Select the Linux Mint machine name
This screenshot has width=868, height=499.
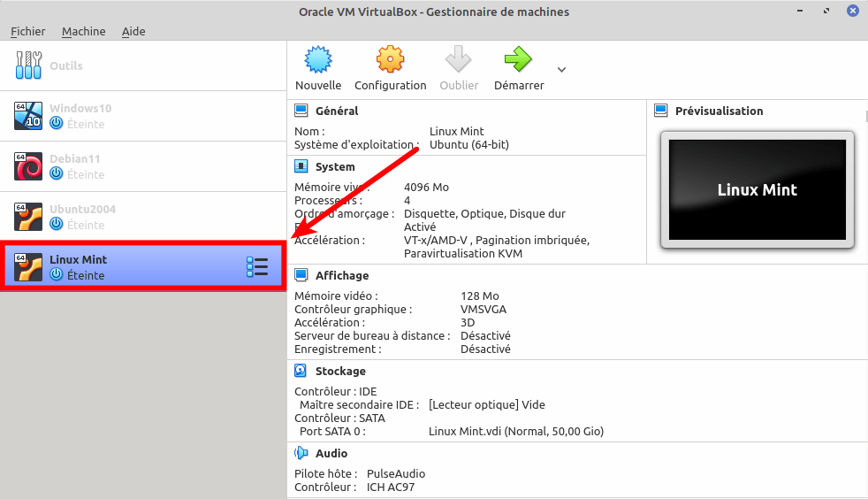pyautogui.click(x=78, y=259)
